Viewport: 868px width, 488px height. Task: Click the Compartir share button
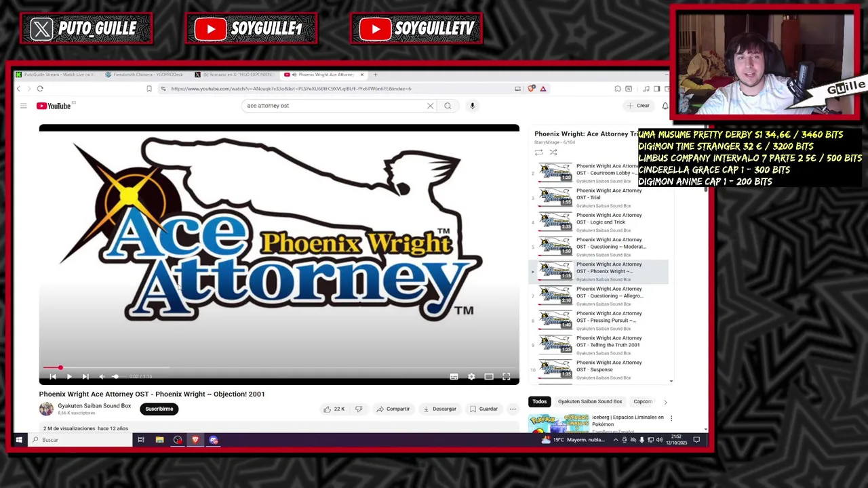tap(393, 409)
